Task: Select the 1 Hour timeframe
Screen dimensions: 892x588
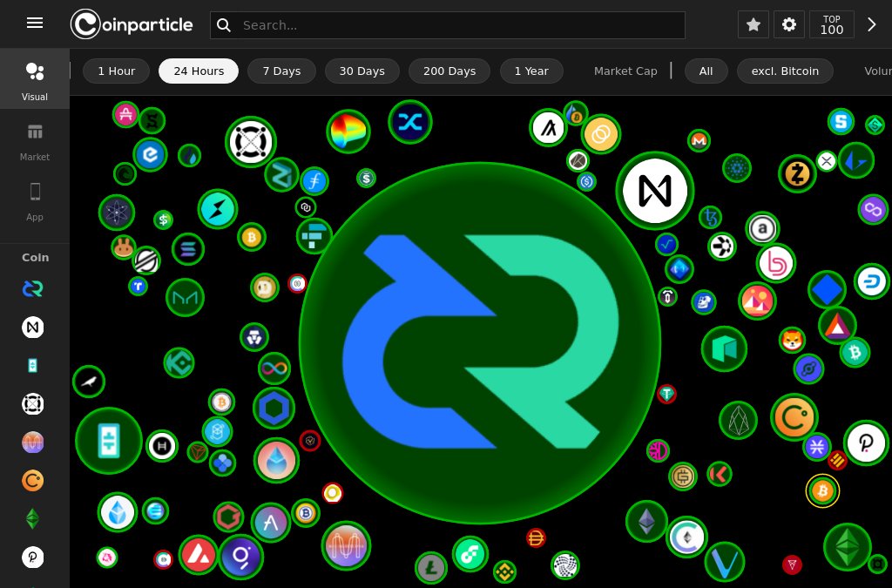Action: (116, 71)
